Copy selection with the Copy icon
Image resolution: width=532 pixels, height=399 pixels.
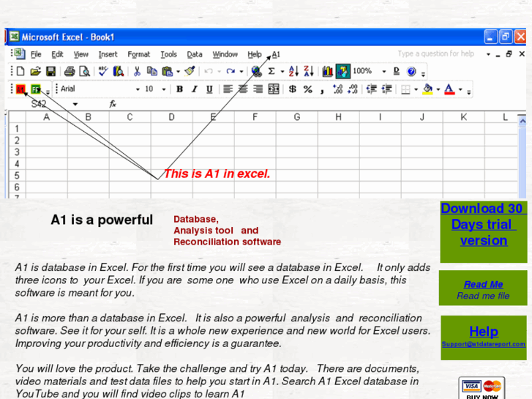pyautogui.click(x=151, y=71)
